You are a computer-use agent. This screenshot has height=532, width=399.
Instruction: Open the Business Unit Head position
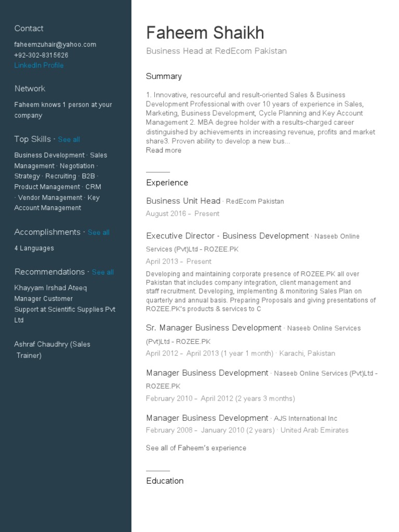(183, 201)
